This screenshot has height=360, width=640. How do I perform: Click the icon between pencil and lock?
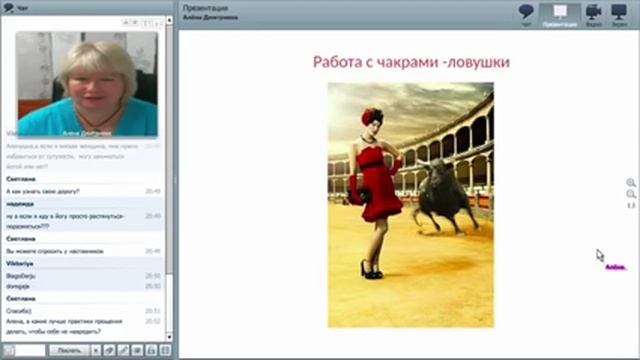pyautogui.click(x=137, y=350)
